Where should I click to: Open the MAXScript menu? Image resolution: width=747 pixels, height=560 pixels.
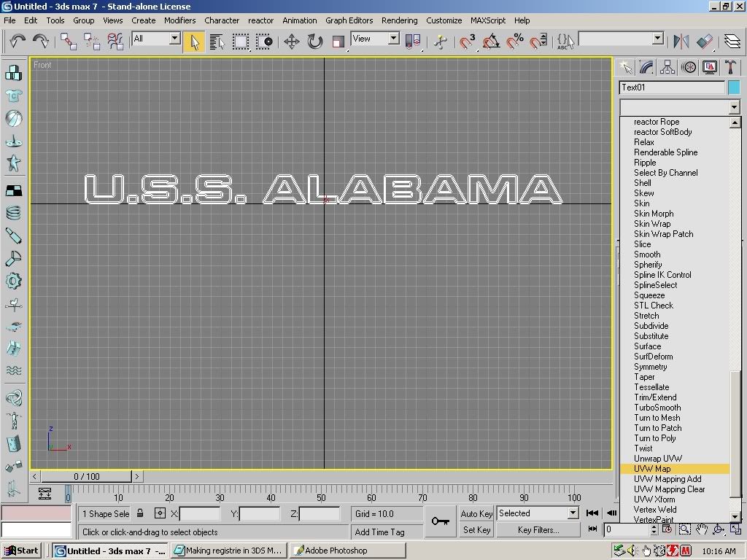[488, 20]
